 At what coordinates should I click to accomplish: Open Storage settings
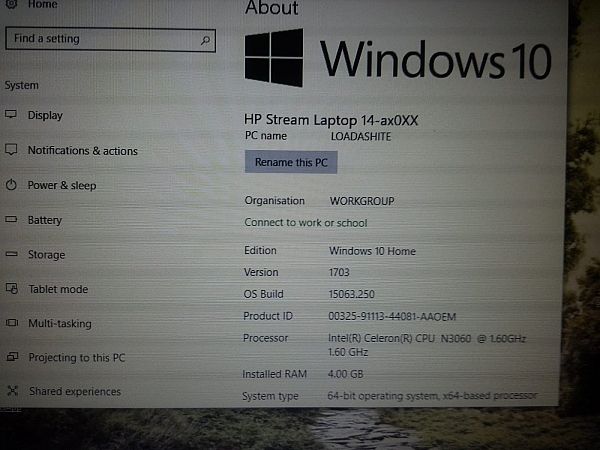(47, 255)
